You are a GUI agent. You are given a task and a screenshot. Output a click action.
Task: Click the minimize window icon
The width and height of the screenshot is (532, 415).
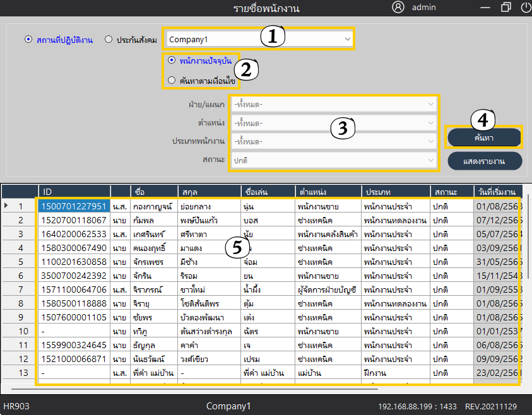coord(485,8)
